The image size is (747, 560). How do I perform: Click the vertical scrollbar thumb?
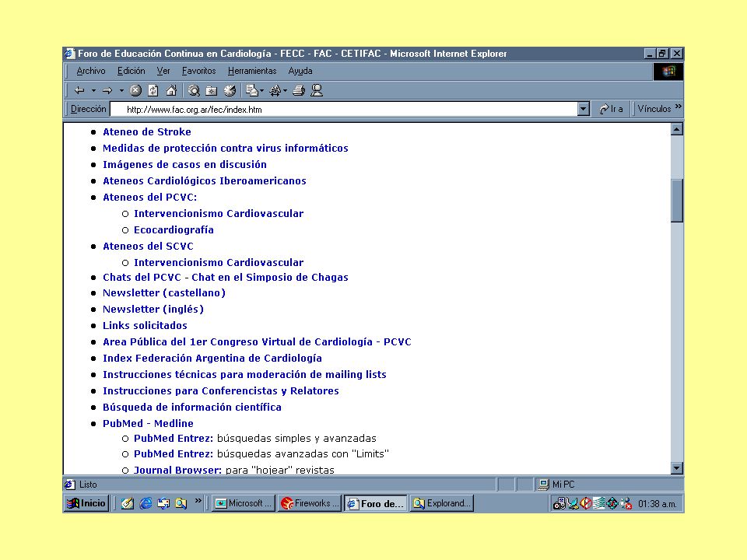(676, 200)
